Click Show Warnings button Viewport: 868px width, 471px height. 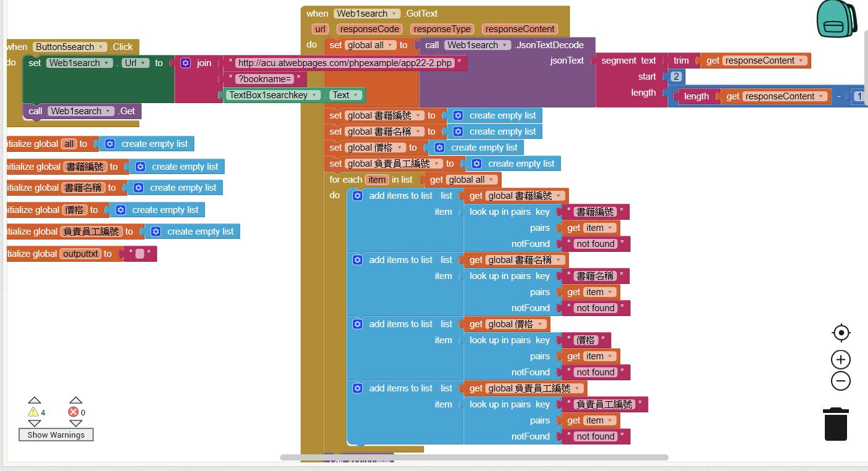[x=56, y=435]
